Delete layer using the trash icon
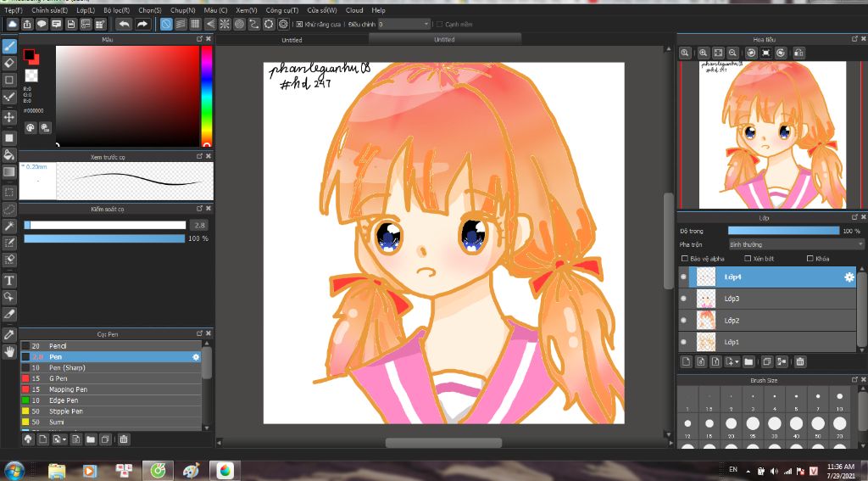868x481 pixels. 800,361
